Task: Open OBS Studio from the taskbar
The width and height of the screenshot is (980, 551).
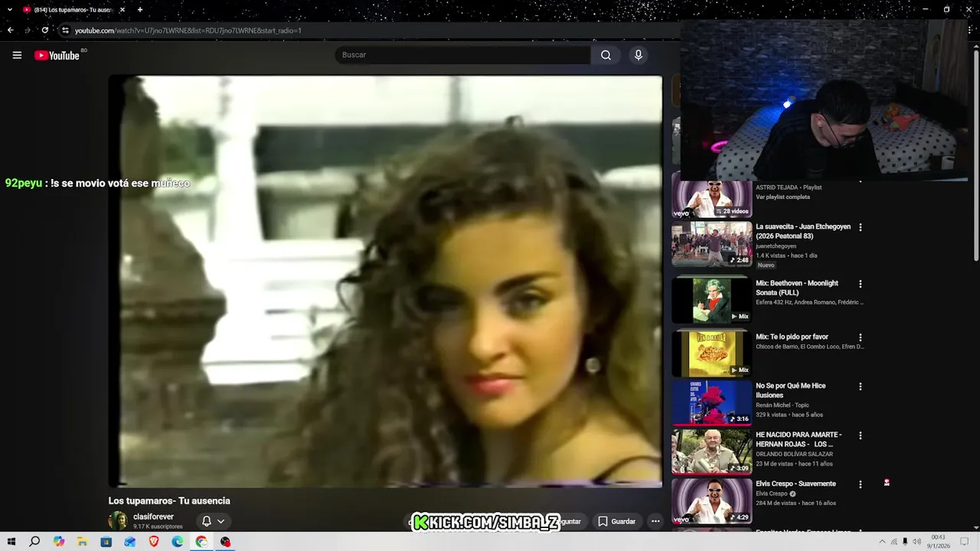Action: point(225,541)
